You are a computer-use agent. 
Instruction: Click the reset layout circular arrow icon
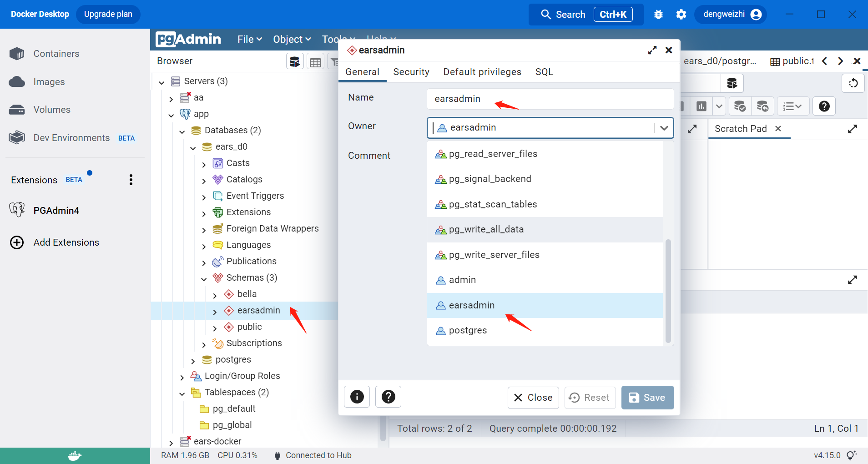(853, 83)
